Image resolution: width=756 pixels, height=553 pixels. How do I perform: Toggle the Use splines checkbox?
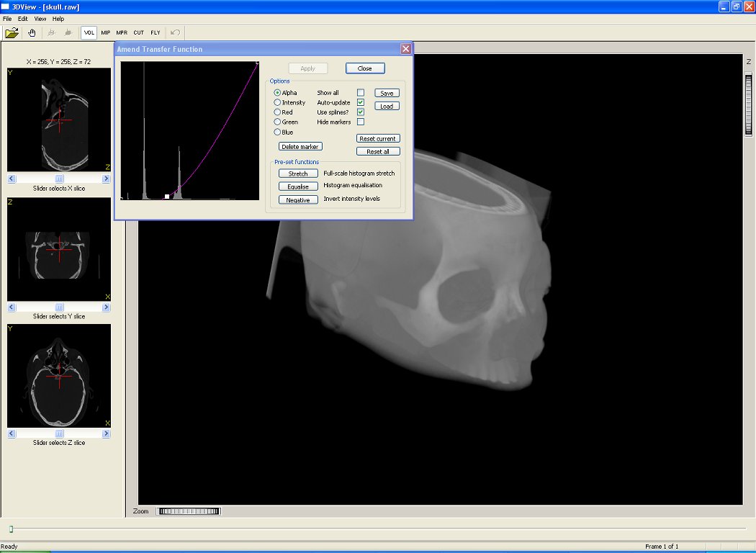click(x=361, y=112)
